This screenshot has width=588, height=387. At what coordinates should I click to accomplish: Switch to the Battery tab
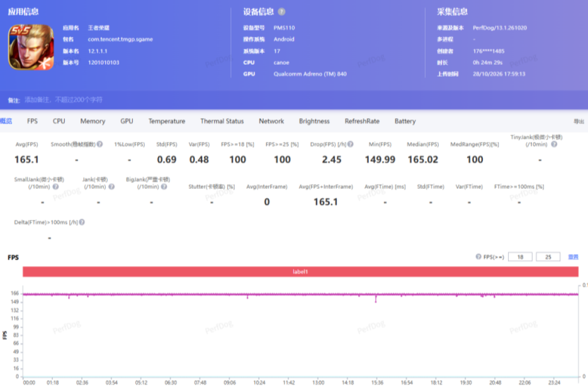pos(405,121)
